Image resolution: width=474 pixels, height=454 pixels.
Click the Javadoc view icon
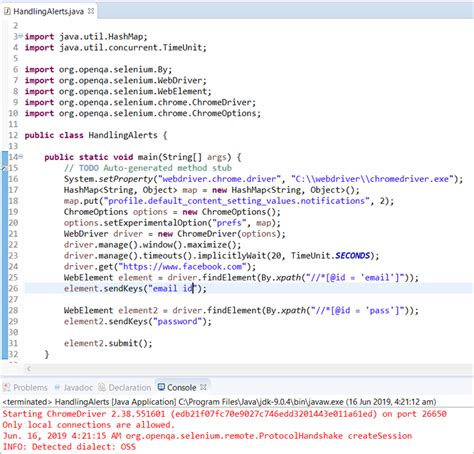[57, 387]
